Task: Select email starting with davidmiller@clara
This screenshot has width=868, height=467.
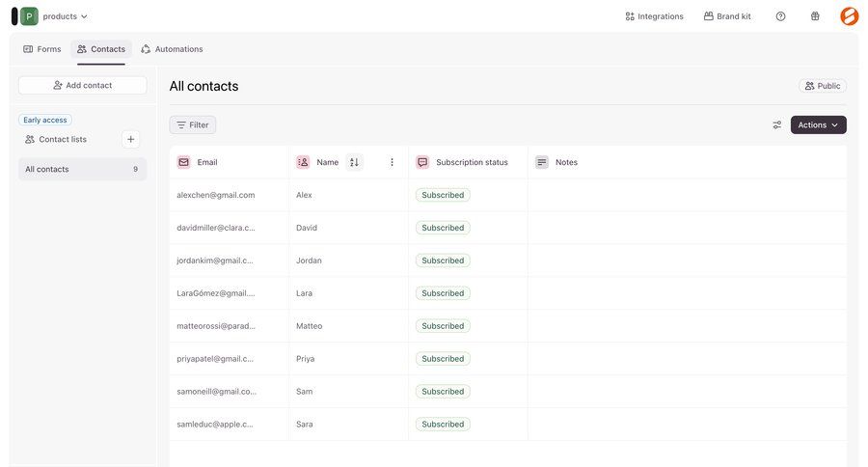Action: [216, 228]
